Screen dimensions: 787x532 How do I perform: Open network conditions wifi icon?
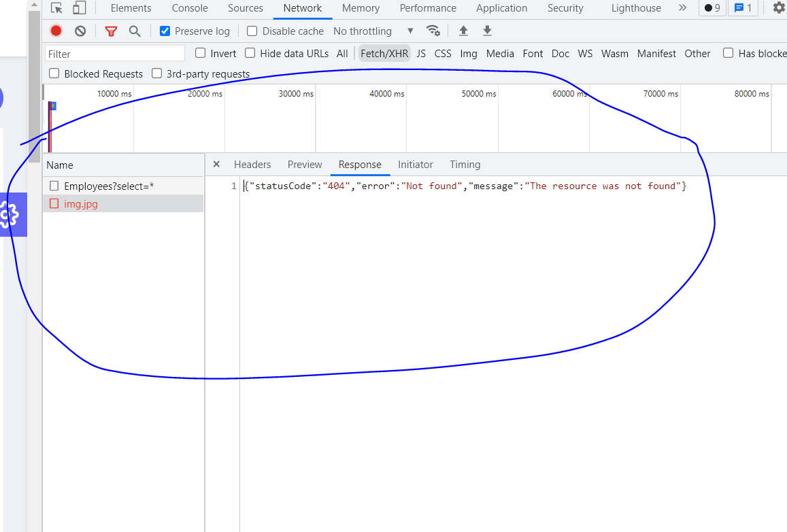coord(433,31)
